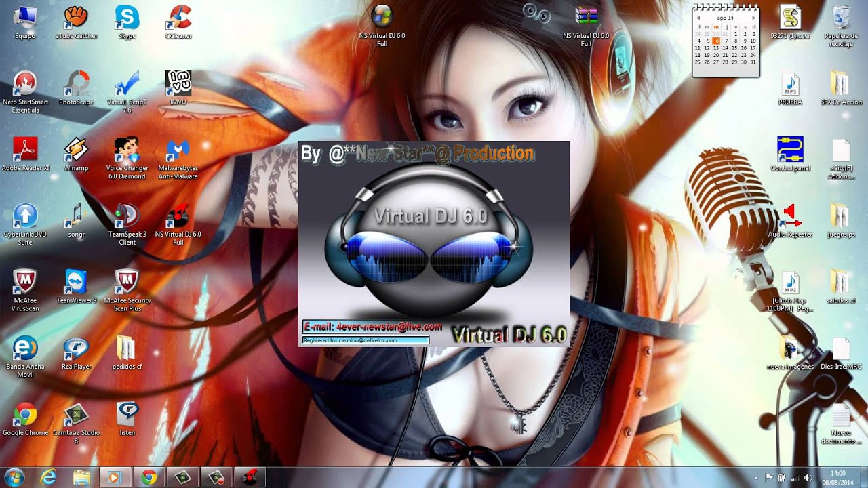Click the Virtual DJ taskbar button

click(x=250, y=477)
